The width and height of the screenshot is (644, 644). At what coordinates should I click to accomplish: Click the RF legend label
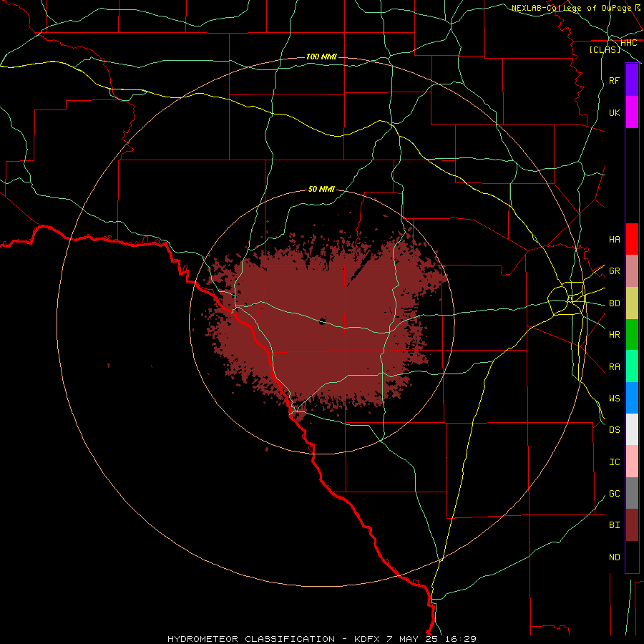coord(614,80)
